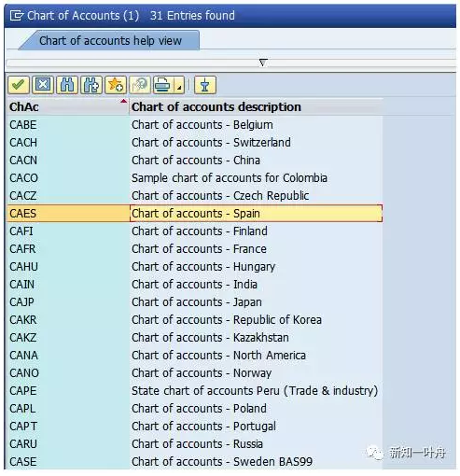Click the star Add to Favorites icon

pyautogui.click(x=116, y=85)
